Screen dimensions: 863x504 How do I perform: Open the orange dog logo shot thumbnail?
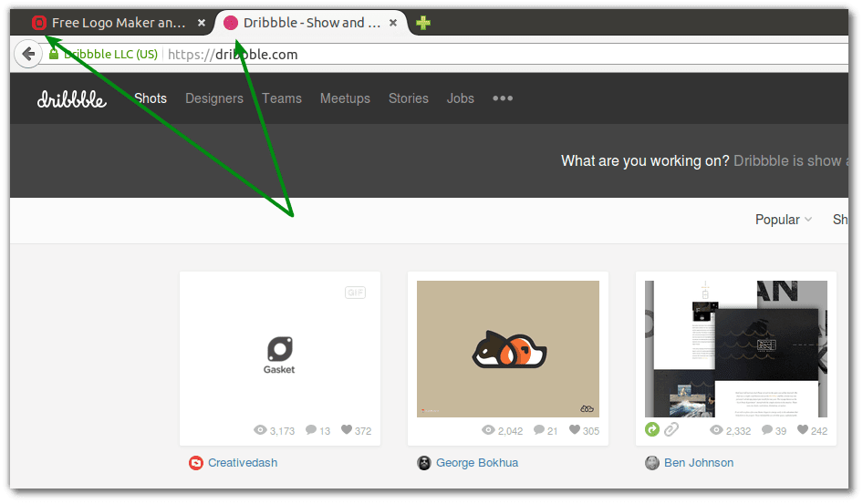pos(508,349)
